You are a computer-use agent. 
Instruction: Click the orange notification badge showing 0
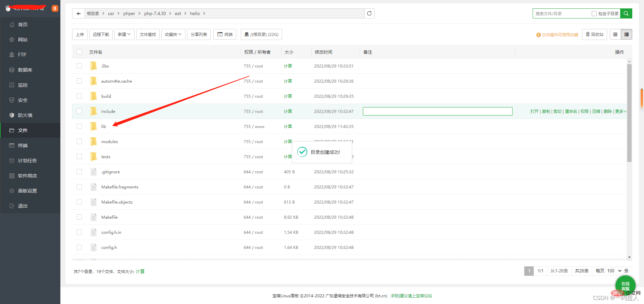pyautogui.click(x=55, y=8)
